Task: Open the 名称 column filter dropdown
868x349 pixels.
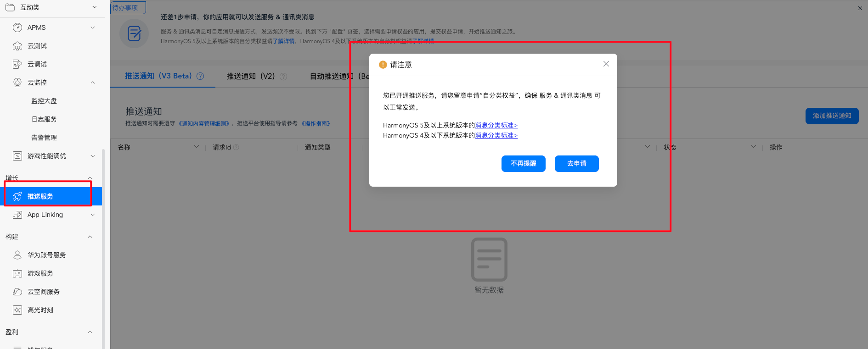Action: (x=197, y=147)
